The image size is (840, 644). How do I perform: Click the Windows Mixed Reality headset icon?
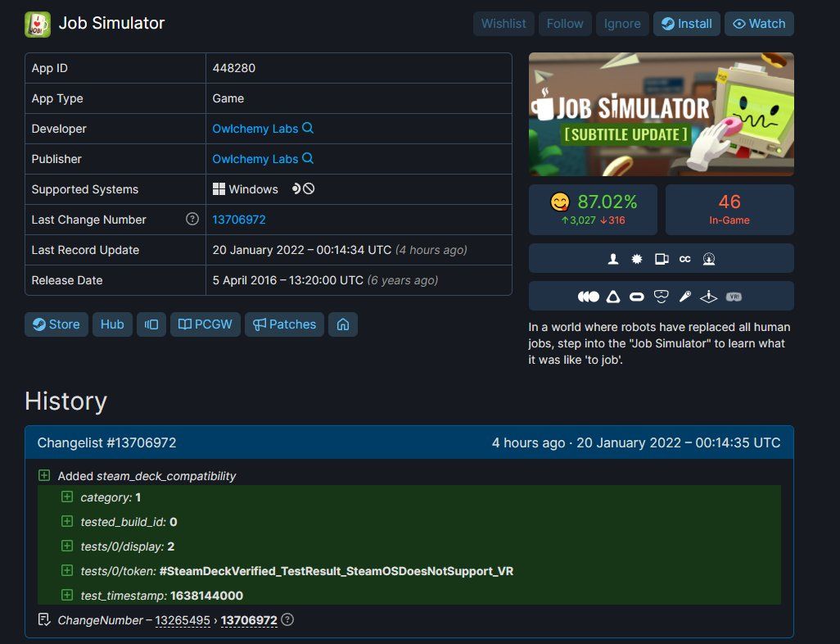click(661, 297)
